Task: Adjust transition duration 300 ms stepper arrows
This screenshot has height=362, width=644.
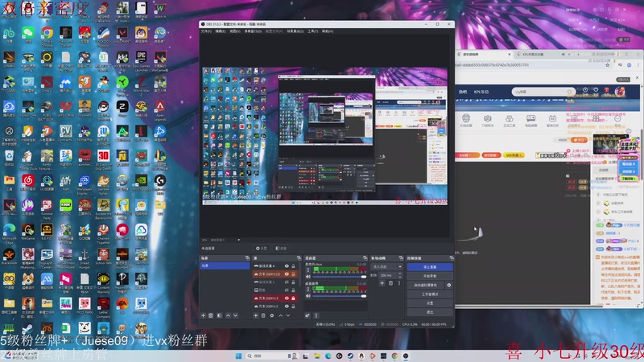Action: 400,275
